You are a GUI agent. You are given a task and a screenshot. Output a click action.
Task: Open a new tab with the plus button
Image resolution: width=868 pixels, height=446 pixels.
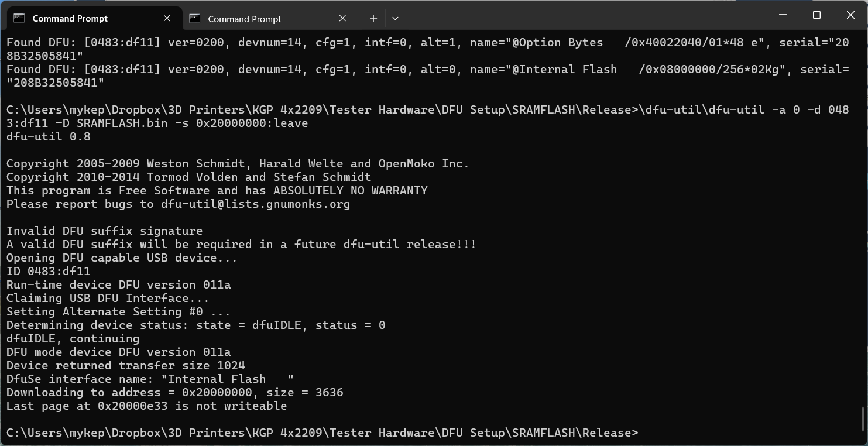click(x=373, y=18)
